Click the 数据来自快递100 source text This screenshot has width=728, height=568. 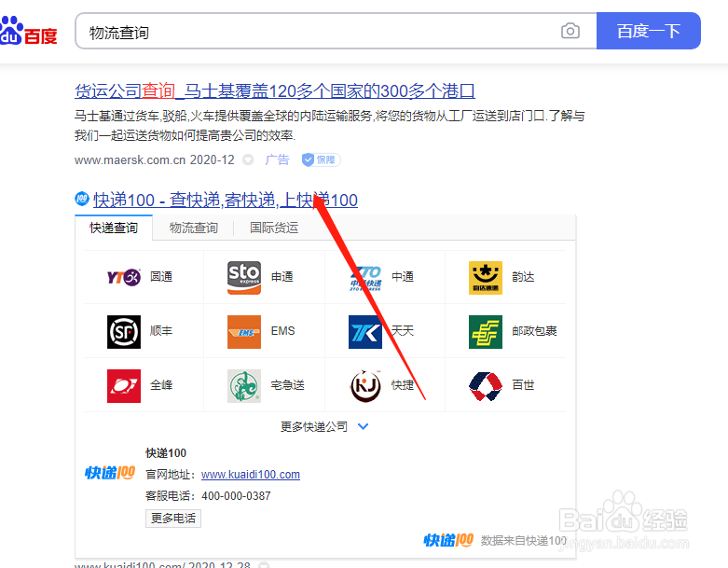tap(524, 541)
